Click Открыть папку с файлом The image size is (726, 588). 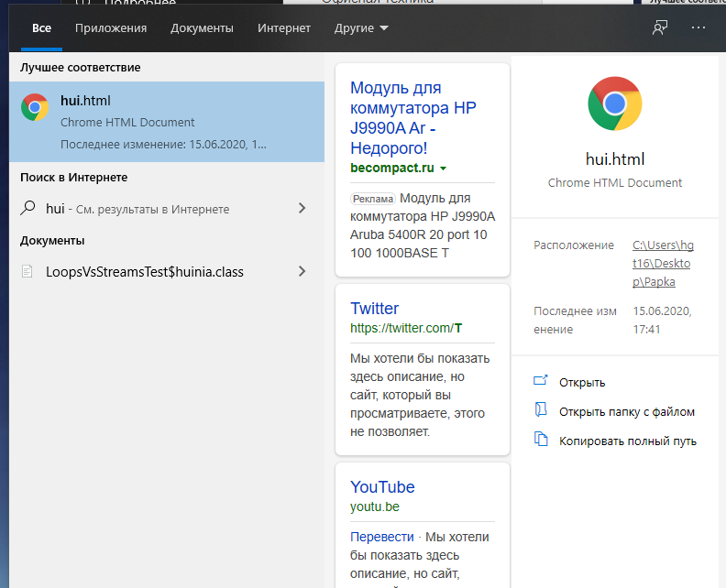627,412
